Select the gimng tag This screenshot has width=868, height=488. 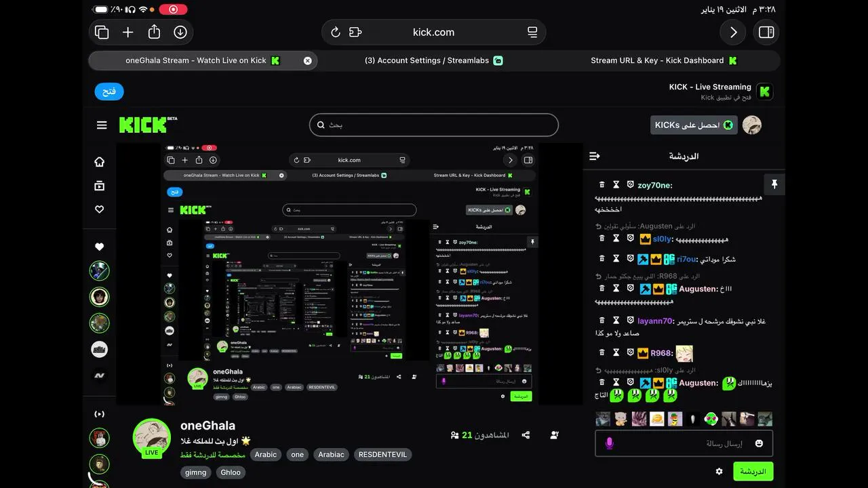(195, 472)
